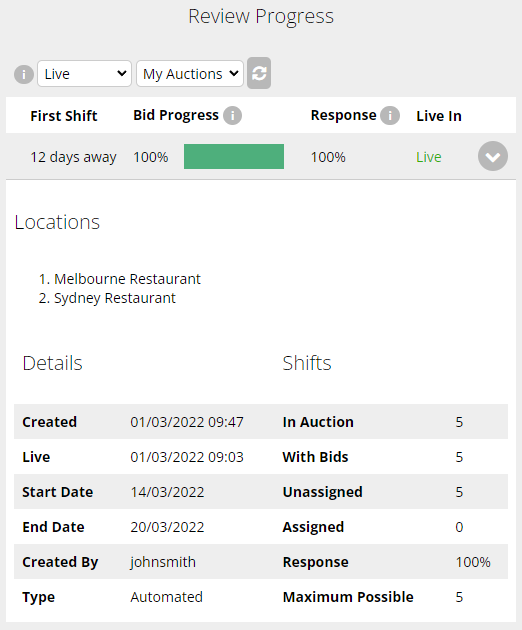Select the First Shift column header
522x630 pixels.
tap(63, 116)
